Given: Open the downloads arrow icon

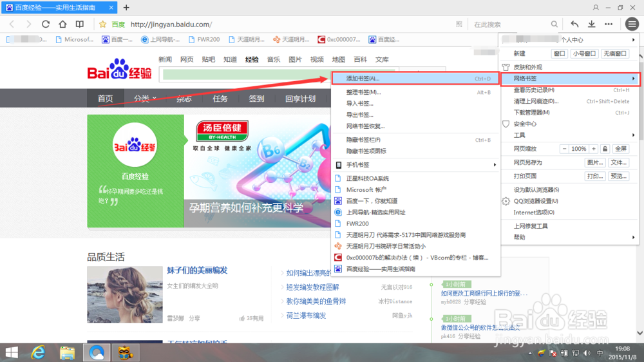Looking at the screenshot, I should [591, 24].
